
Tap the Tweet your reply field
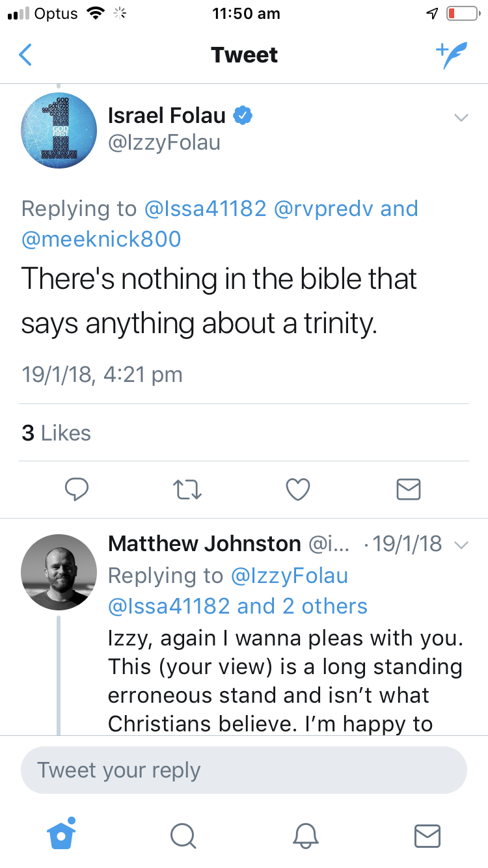[244, 770]
